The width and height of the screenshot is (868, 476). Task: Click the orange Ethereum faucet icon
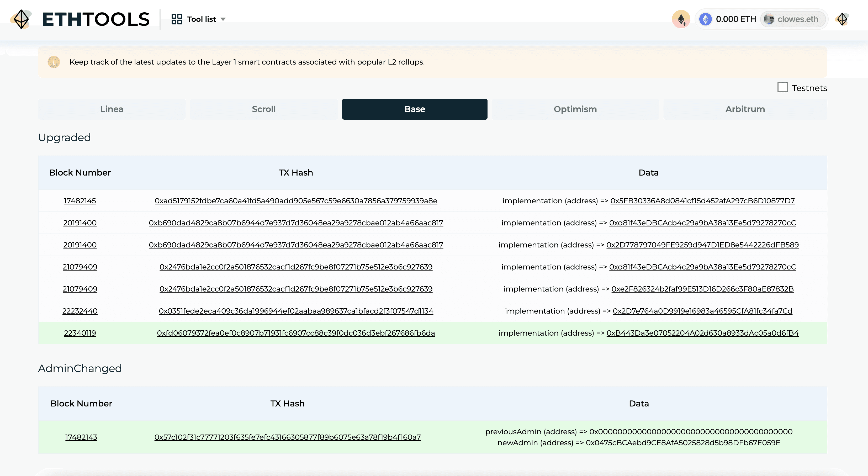tap(681, 19)
